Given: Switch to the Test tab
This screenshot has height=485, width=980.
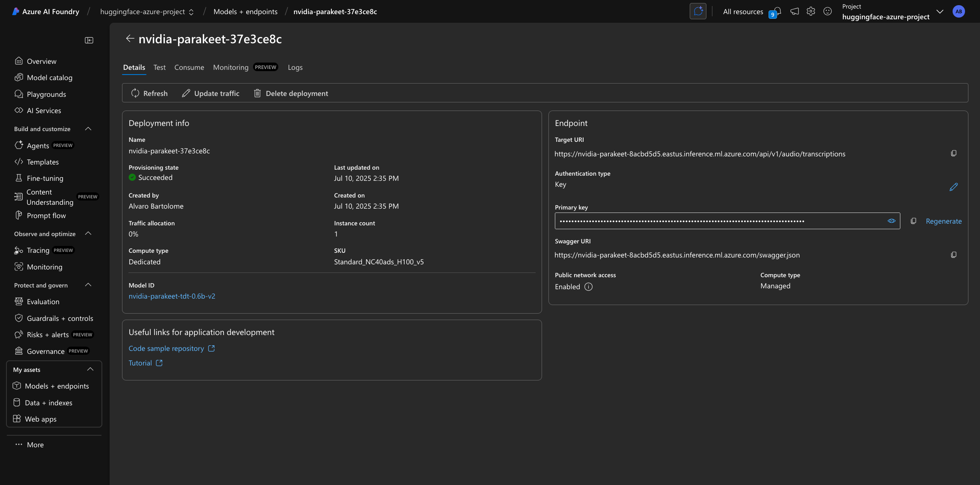Looking at the screenshot, I should point(159,67).
